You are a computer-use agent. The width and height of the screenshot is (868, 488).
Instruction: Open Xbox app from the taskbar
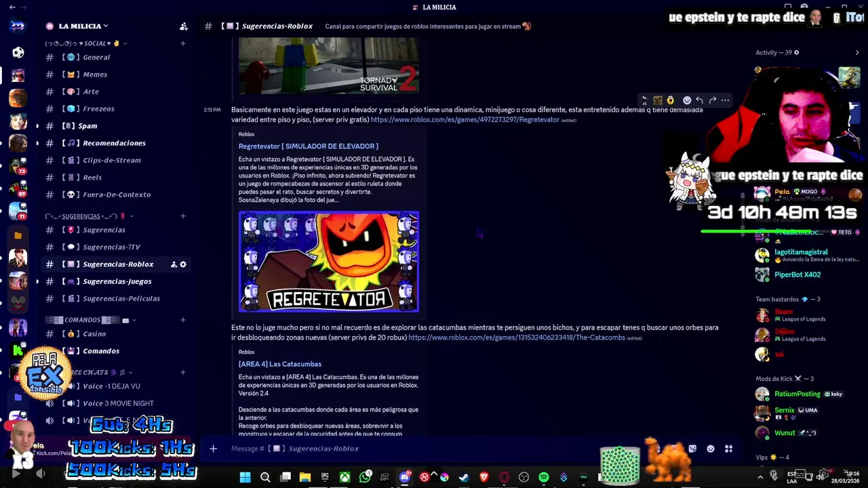click(345, 477)
